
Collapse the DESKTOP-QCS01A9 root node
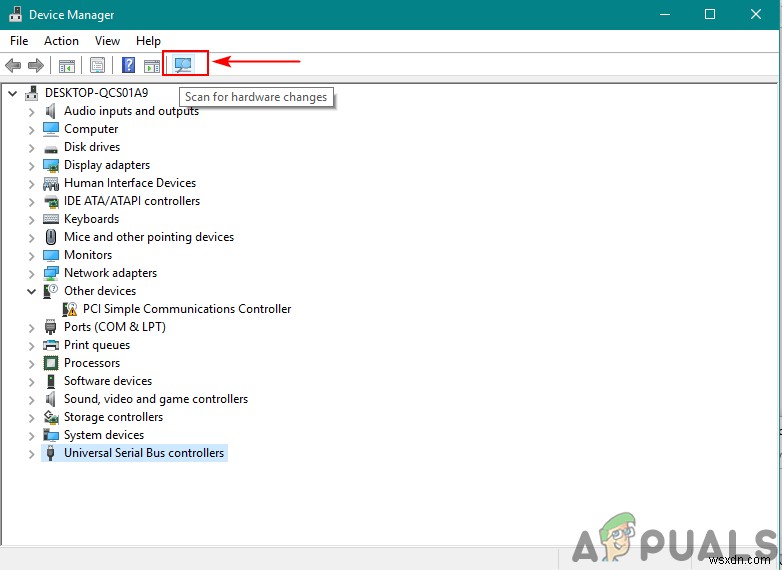pyautogui.click(x=12, y=93)
